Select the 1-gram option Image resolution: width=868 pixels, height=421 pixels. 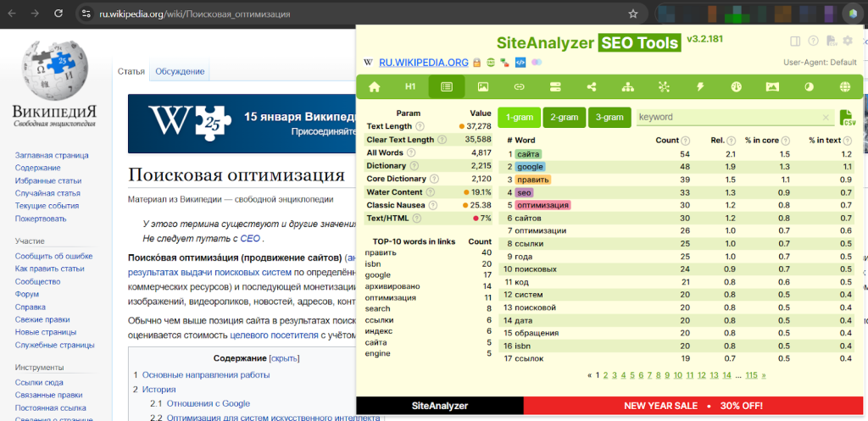(517, 118)
